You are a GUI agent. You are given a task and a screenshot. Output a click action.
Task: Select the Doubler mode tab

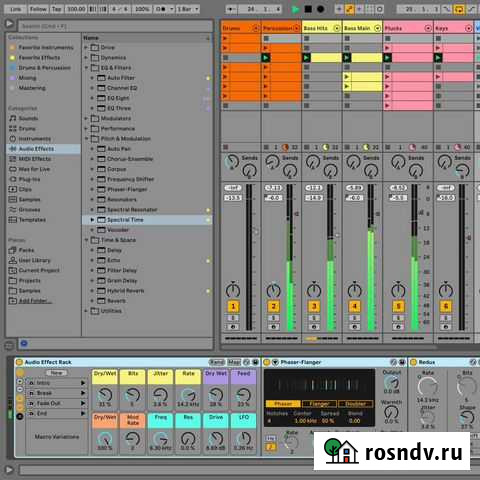point(355,404)
